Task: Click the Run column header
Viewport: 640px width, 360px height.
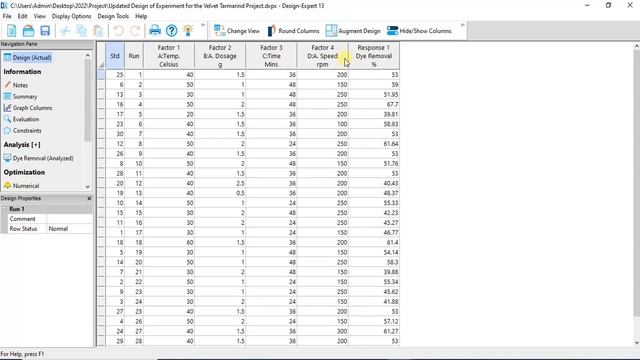Action: [x=134, y=56]
